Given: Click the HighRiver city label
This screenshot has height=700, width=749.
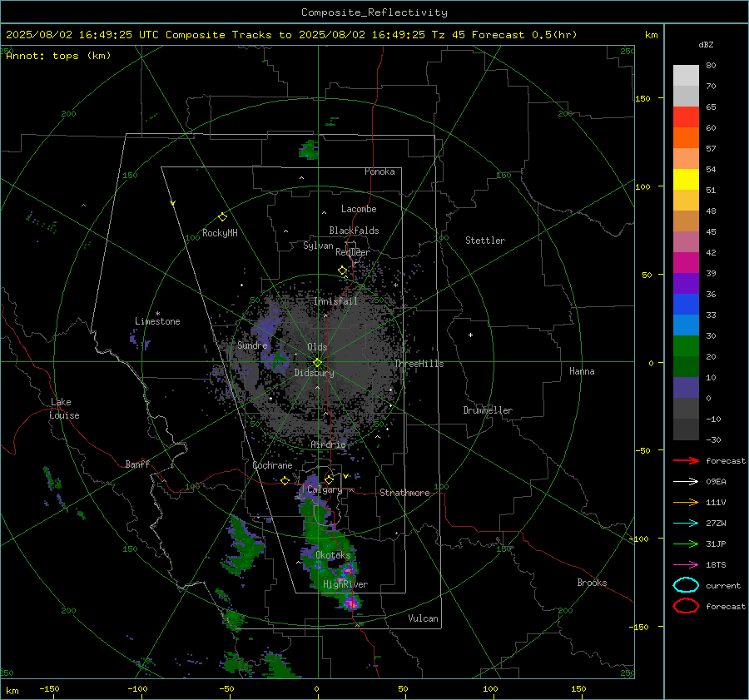Looking at the screenshot, I should (345, 584).
